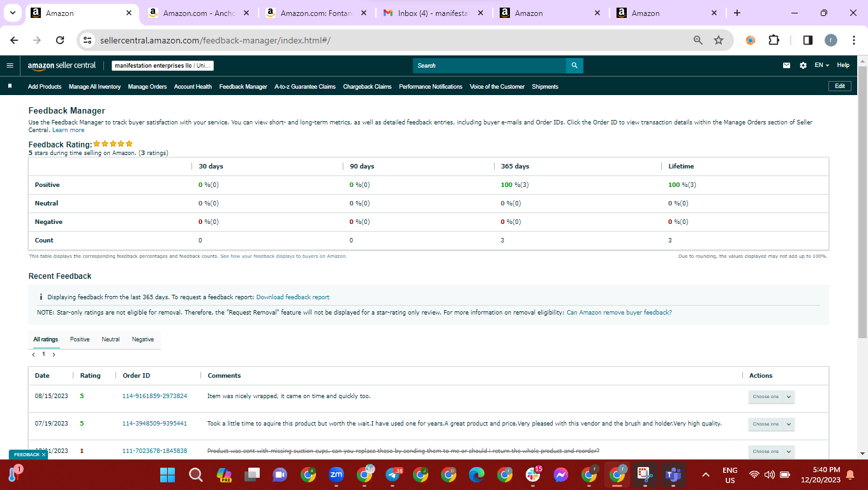
Task: Click the Edit button in navigation bar
Action: pos(839,86)
